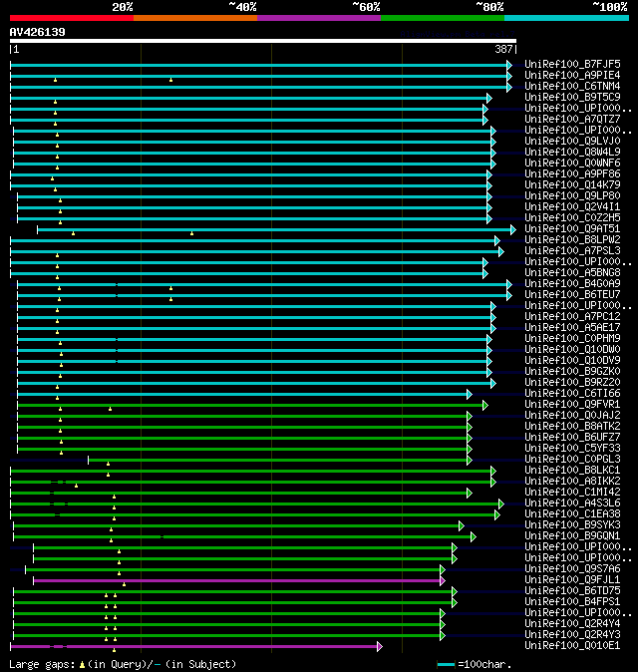
Task: Select the UniRef100_Q10DV9 label
Action: (x=572, y=361)
